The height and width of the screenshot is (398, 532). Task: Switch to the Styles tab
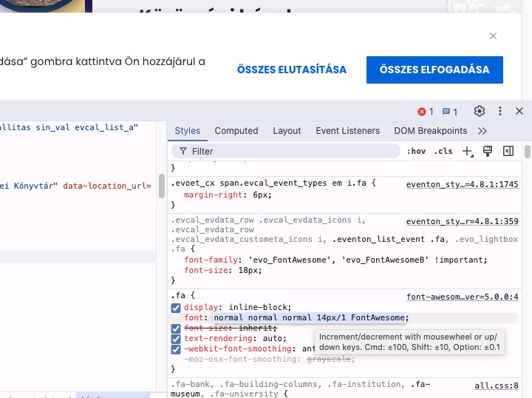[x=187, y=131]
